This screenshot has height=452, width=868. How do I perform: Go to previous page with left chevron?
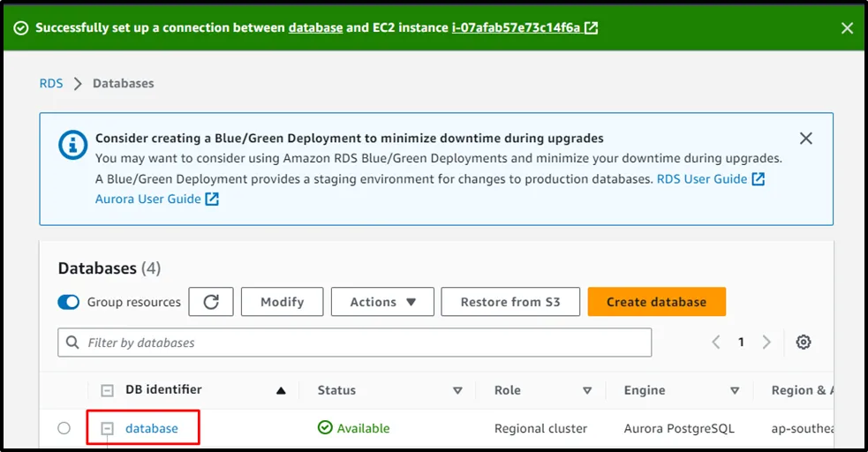click(716, 343)
